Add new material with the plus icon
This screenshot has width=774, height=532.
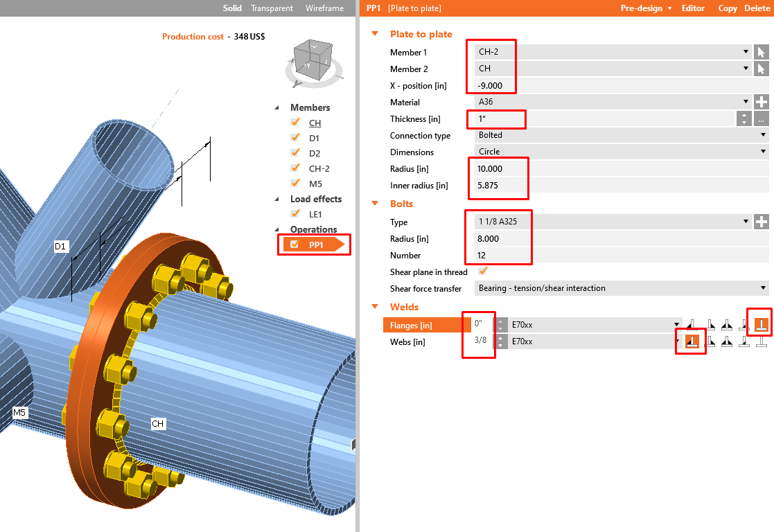(x=761, y=102)
